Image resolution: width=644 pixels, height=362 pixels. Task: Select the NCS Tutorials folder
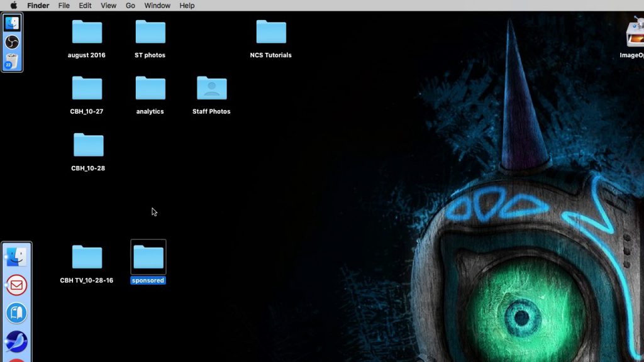click(271, 32)
